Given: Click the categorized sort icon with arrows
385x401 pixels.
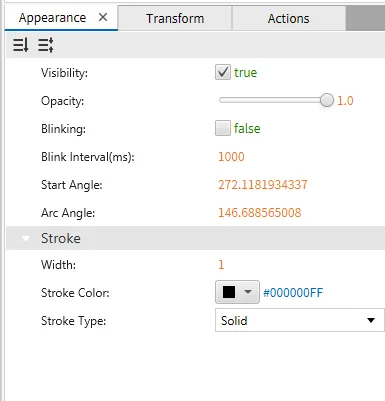Looking at the screenshot, I should (46, 45).
